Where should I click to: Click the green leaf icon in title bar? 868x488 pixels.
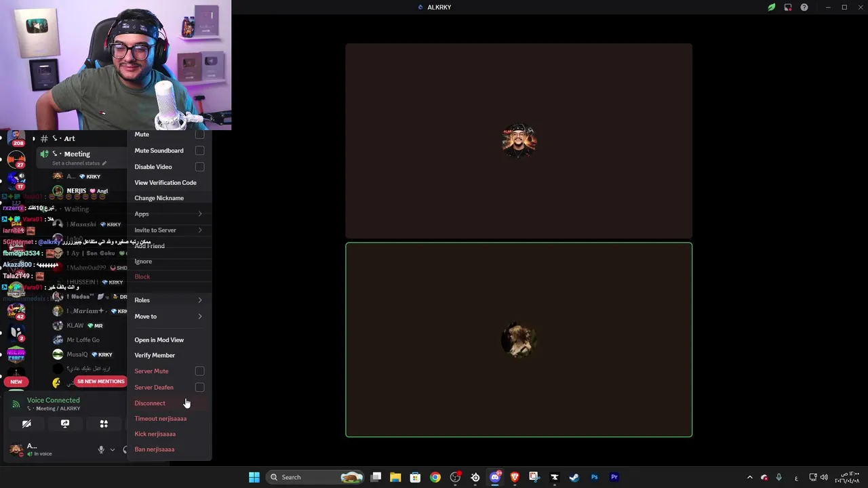(x=771, y=7)
